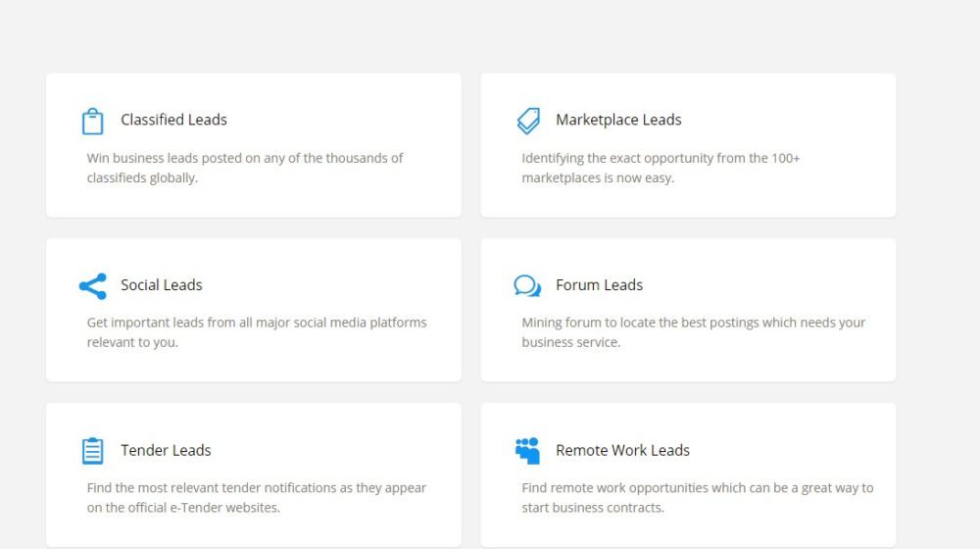Click the Remote Work Leads description text

(x=697, y=497)
